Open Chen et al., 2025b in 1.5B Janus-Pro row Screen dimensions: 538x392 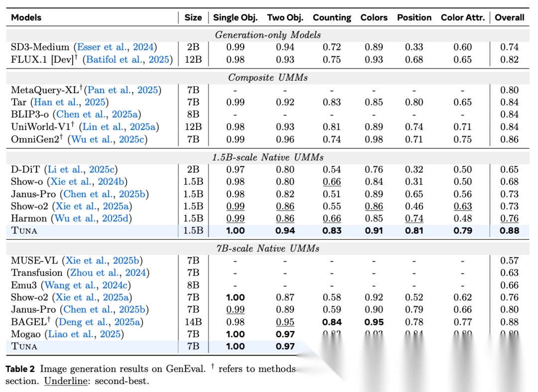click(104, 194)
